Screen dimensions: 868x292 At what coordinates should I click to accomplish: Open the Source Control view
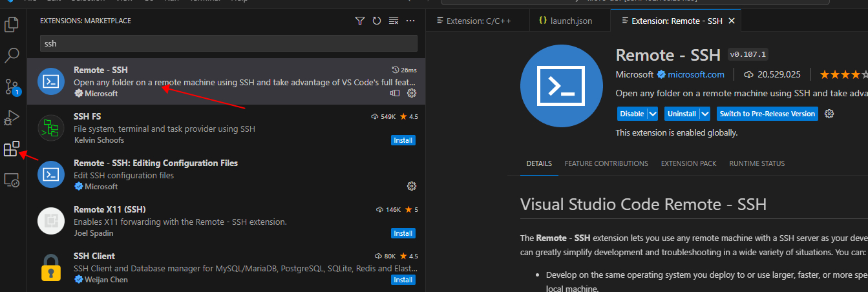click(12, 87)
